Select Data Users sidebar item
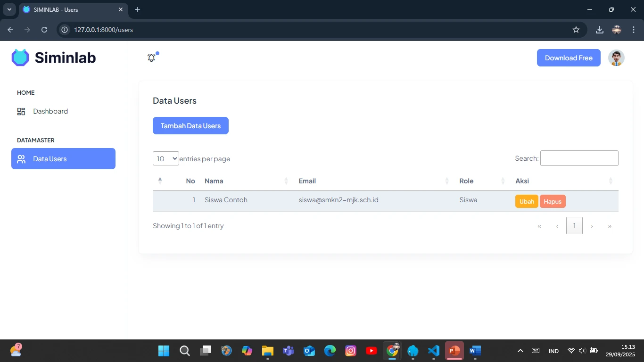The width and height of the screenshot is (644, 362). click(63, 159)
